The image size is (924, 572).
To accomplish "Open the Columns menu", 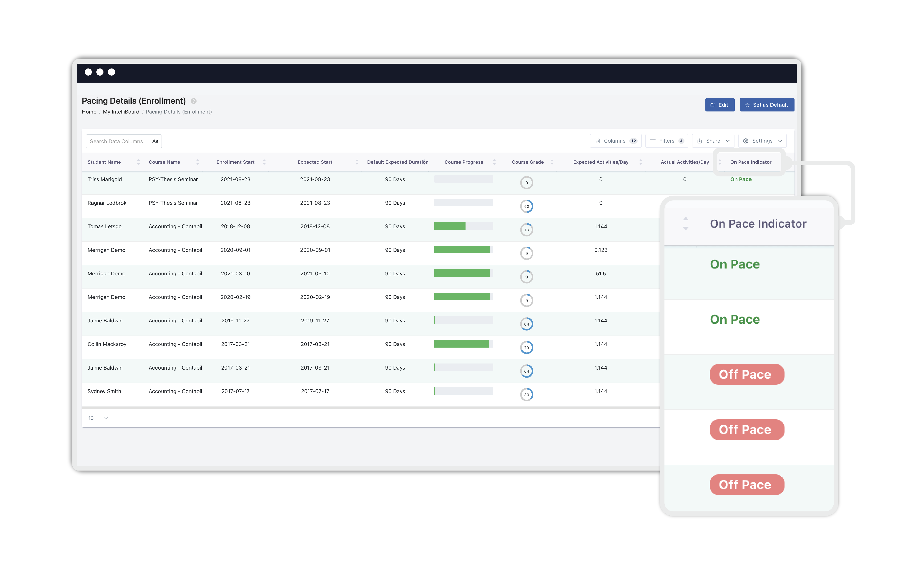I will [x=616, y=141].
